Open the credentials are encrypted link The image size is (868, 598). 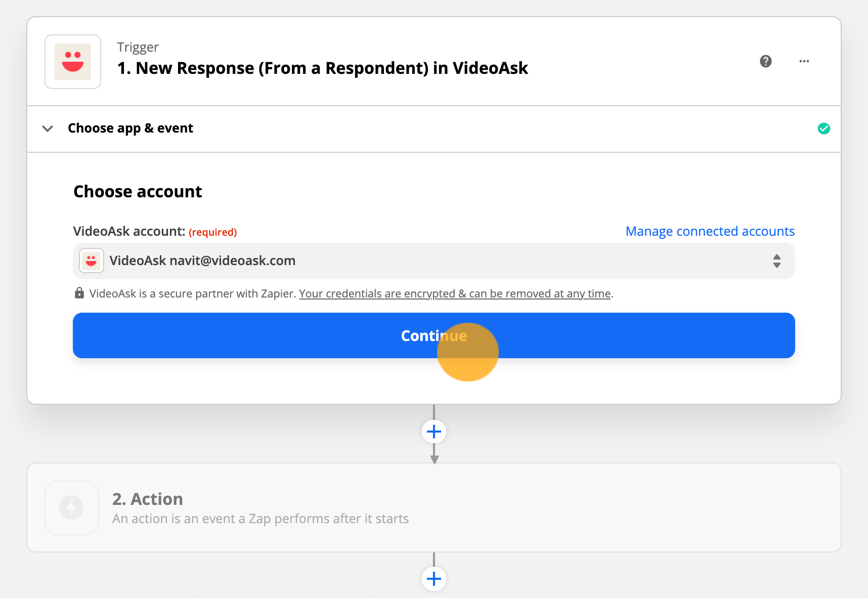click(x=455, y=293)
